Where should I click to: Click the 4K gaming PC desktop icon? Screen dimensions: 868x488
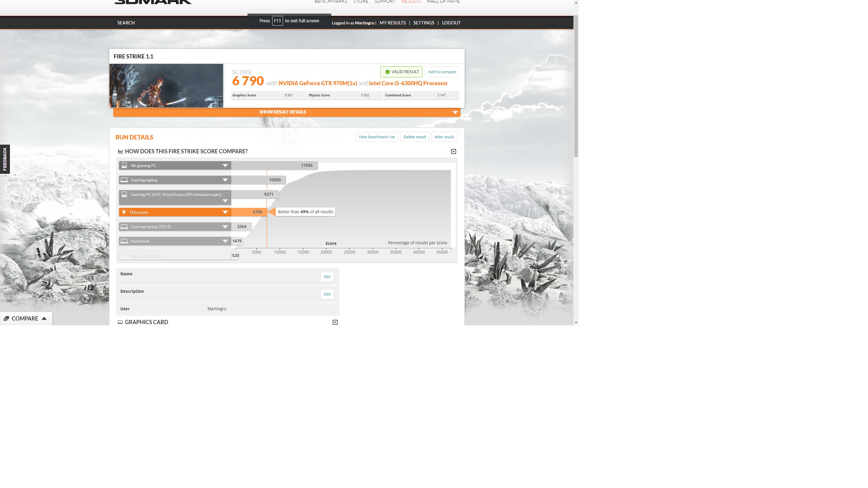pos(124,165)
